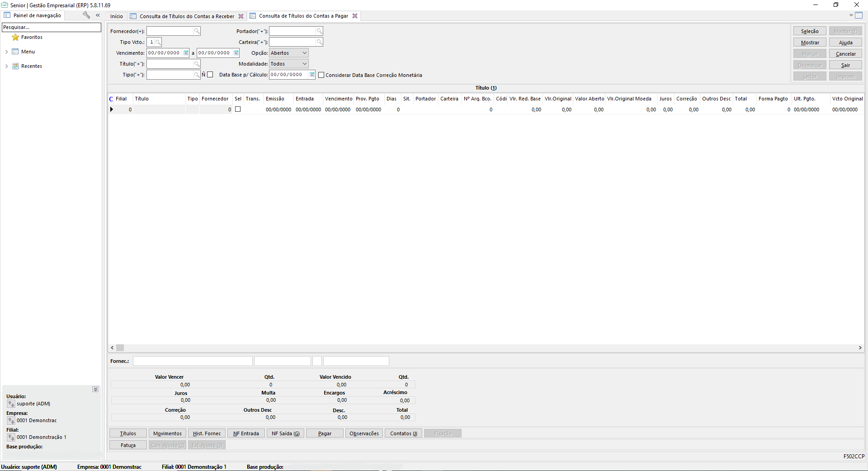
Task: Click the wrench icon in navigation panel
Action: 86,15
